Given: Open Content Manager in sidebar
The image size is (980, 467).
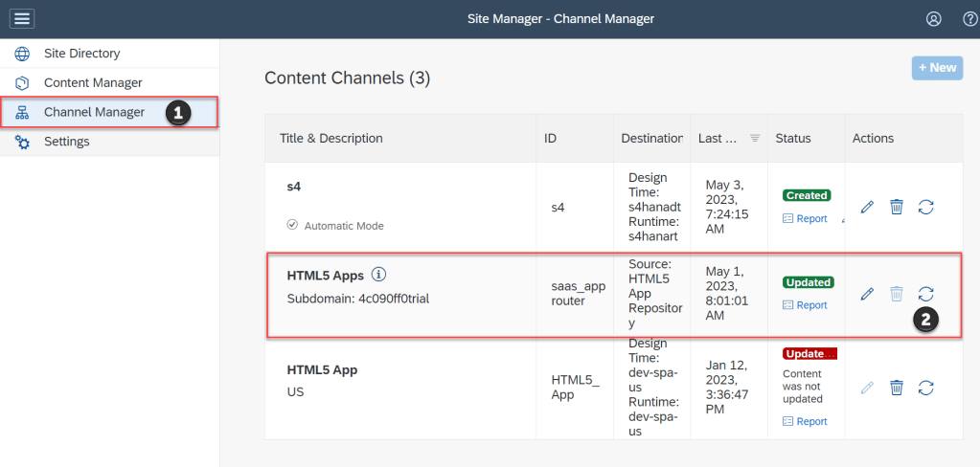Looking at the screenshot, I should pos(92,83).
